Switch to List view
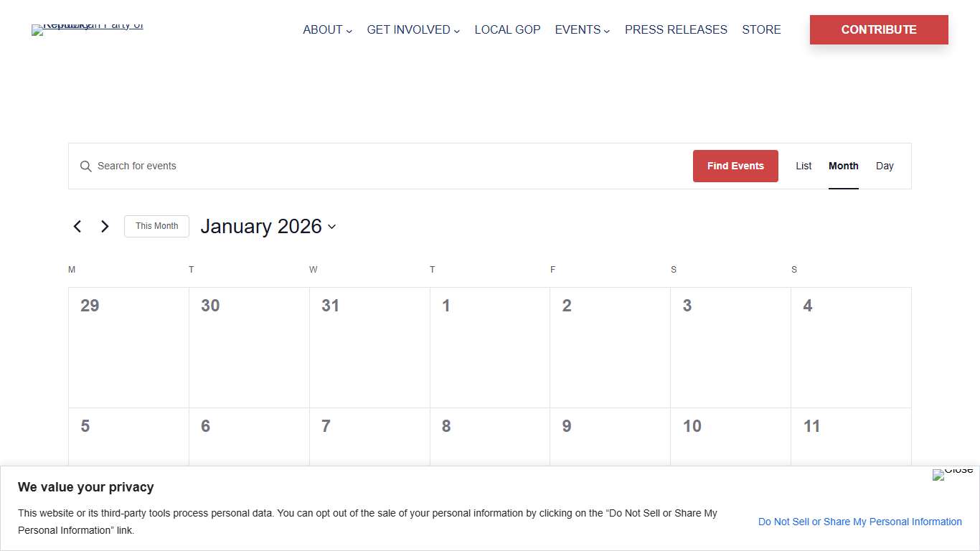Screen dimensions: 980x551 click(x=804, y=166)
